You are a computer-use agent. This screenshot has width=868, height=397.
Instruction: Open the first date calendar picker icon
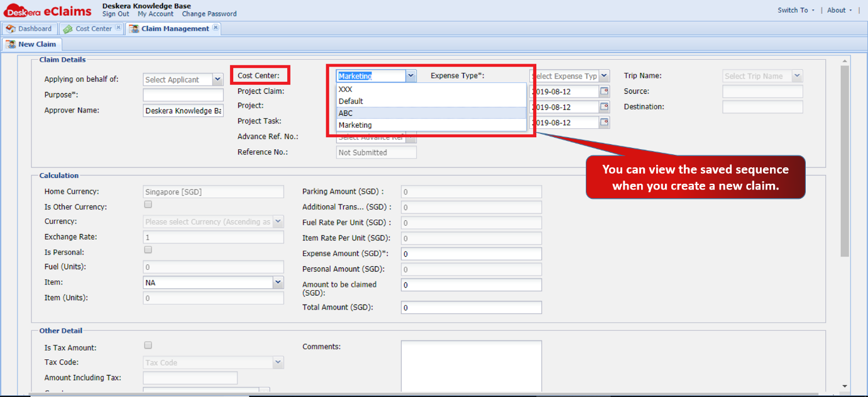tap(604, 92)
